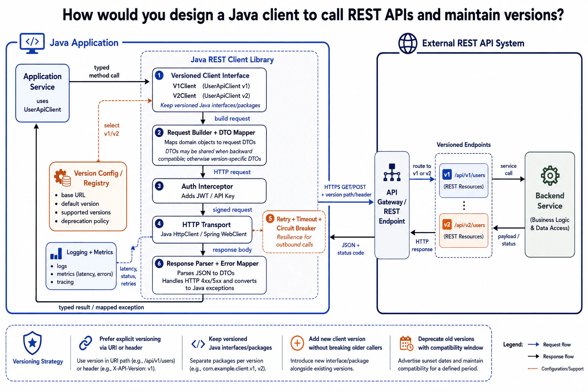Screen dimensions: 588x392
Task: Click orange badge 5 in Retry + Timeout box
Action: coord(270,219)
